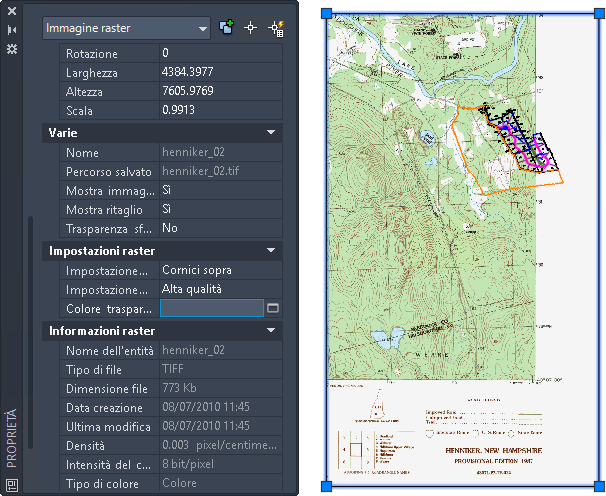The height and width of the screenshot is (496, 606).
Task: Change the Alta qualità setting
Action: (221, 289)
